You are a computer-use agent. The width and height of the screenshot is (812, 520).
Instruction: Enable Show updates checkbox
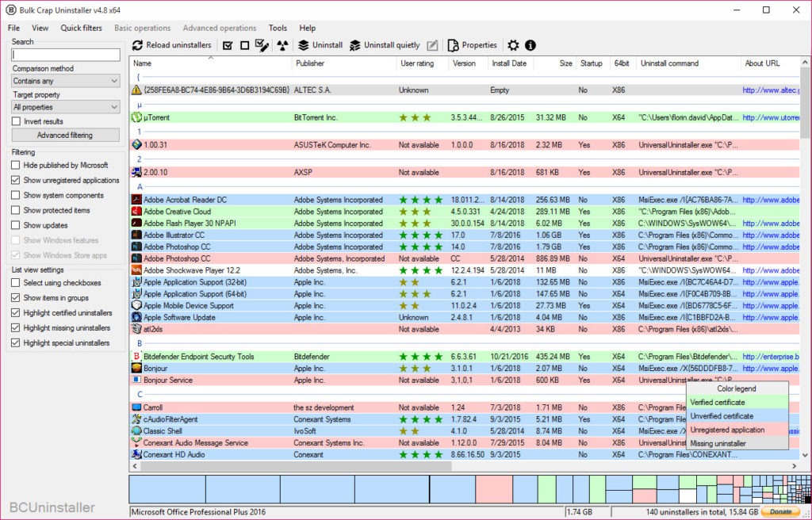tap(16, 225)
